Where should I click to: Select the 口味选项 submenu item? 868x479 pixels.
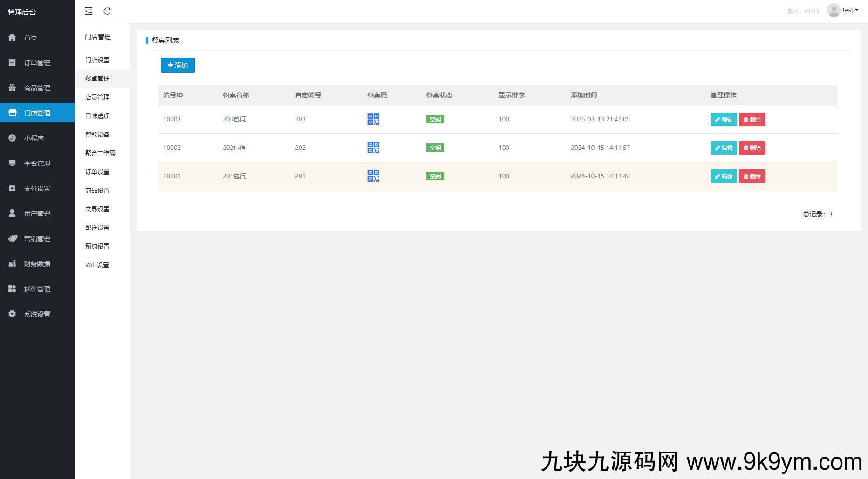(x=103, y=116)
